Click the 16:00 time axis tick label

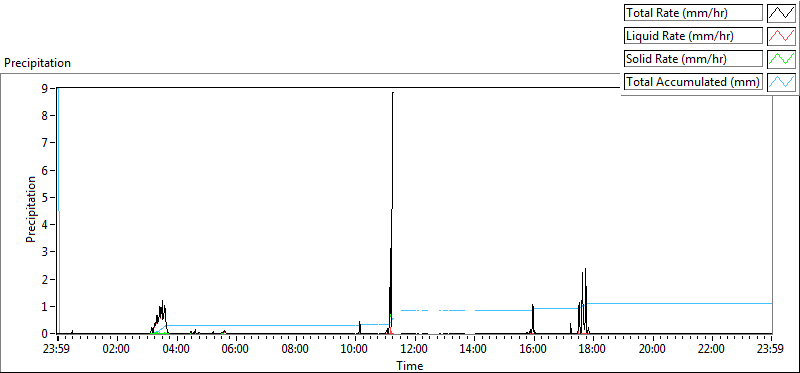pos(533,350)
